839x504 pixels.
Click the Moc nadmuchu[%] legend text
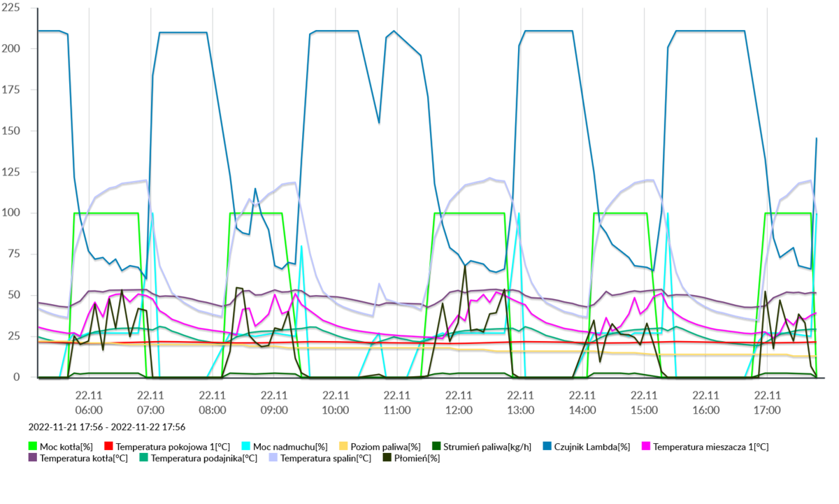pyautogui.click(x=289, y=446)
